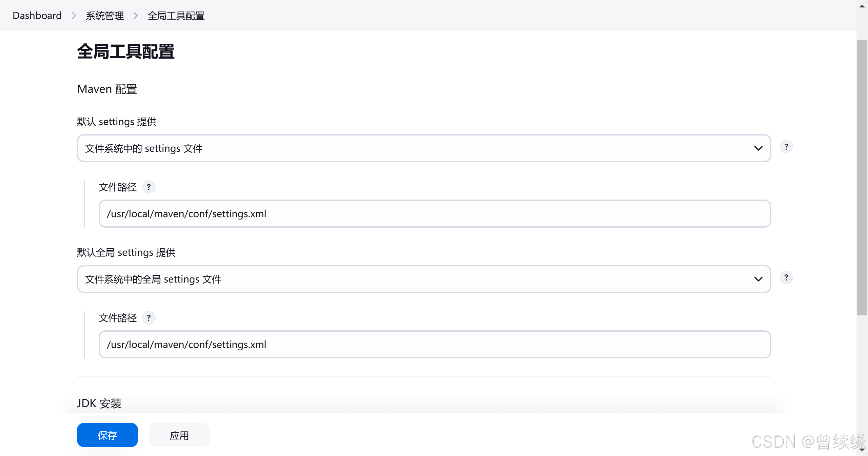Click the 应用 button
The height and width of the screenshot is (456, 868).
point(179,435)
